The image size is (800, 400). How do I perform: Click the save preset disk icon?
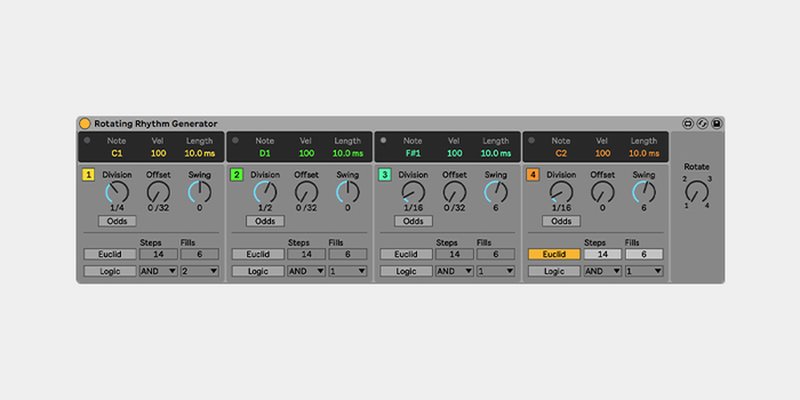click(x=717, y=123)
